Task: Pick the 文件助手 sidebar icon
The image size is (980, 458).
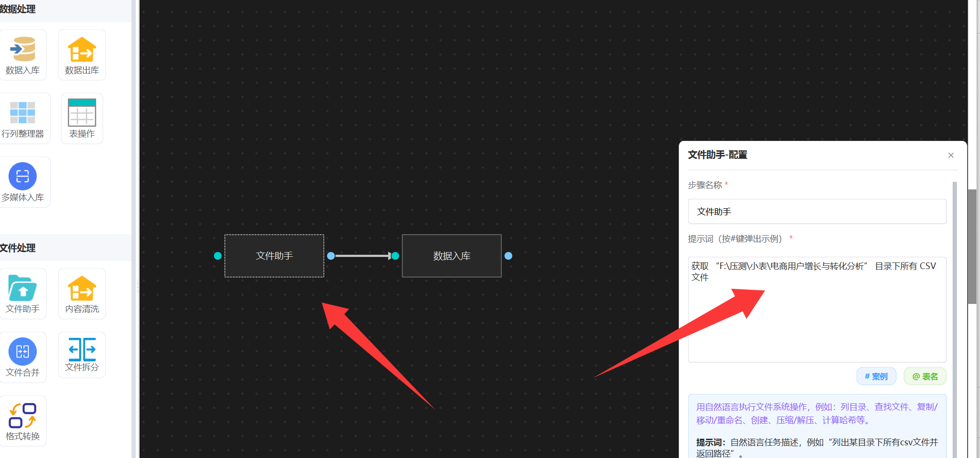Action: (x=23, y=288)
